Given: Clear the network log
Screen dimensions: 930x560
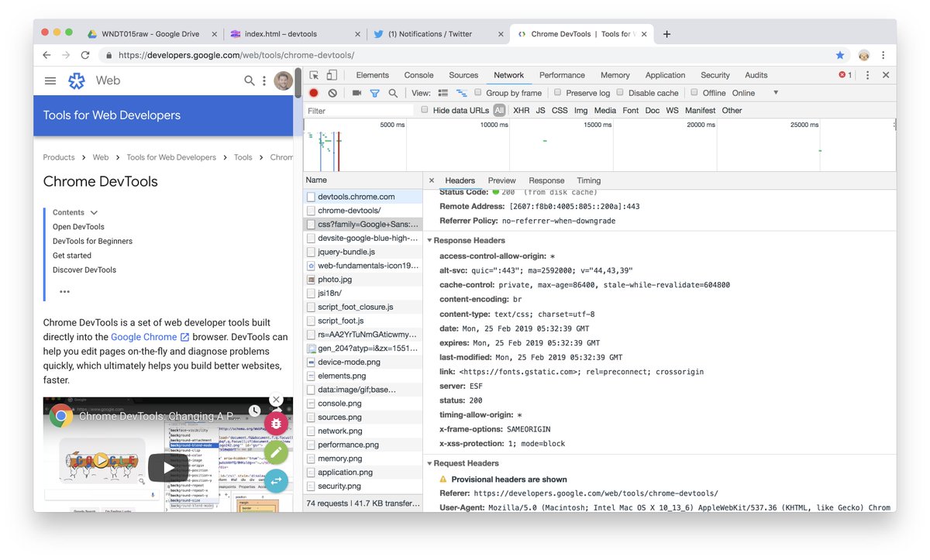Looking at the screenshot, I should point(332,93).
